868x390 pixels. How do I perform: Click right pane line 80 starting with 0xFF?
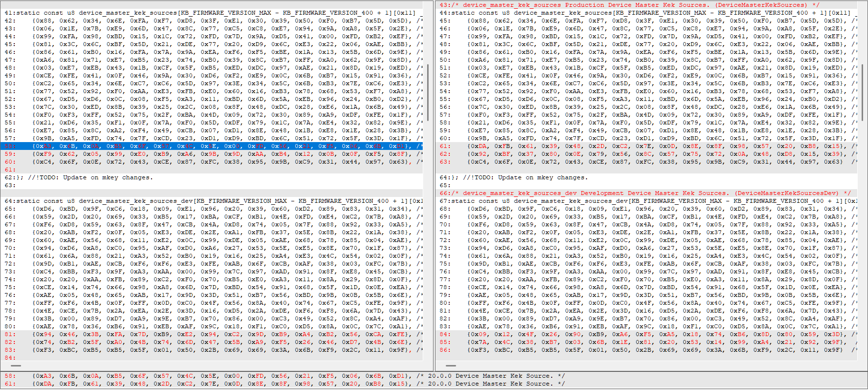click(646, 303)
